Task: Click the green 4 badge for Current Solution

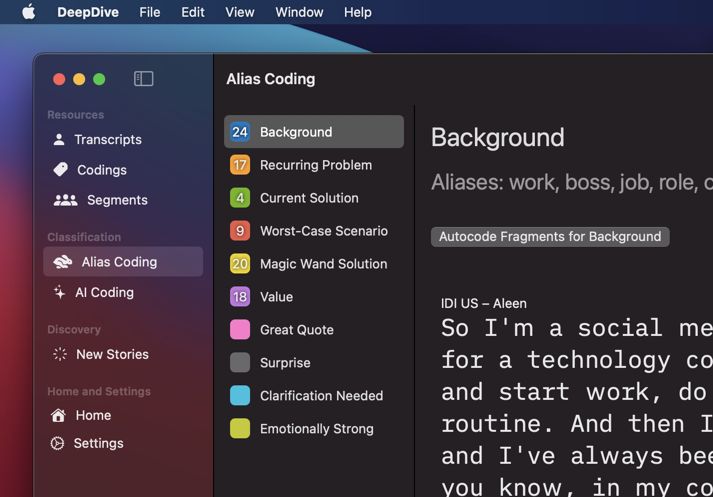Action: tap(240, 198)
